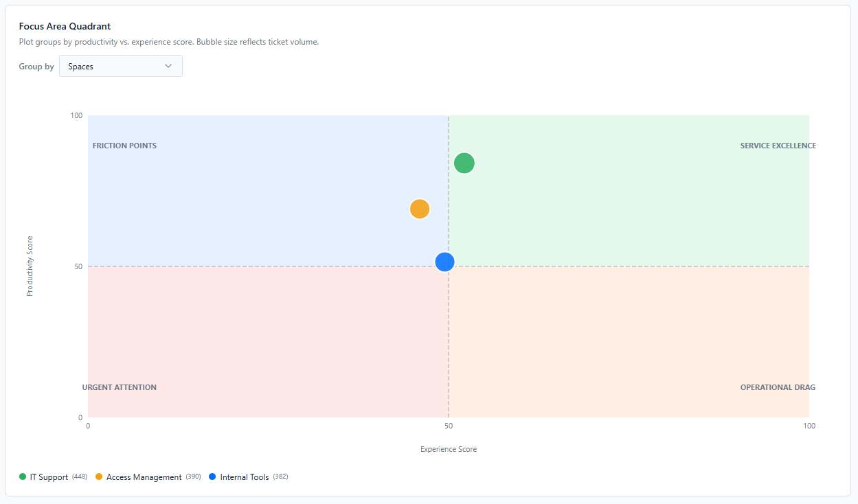858x504 pixels.
Task: Click the chart description subtitle text
Action: pyautogui.click(x=169, y=42)
